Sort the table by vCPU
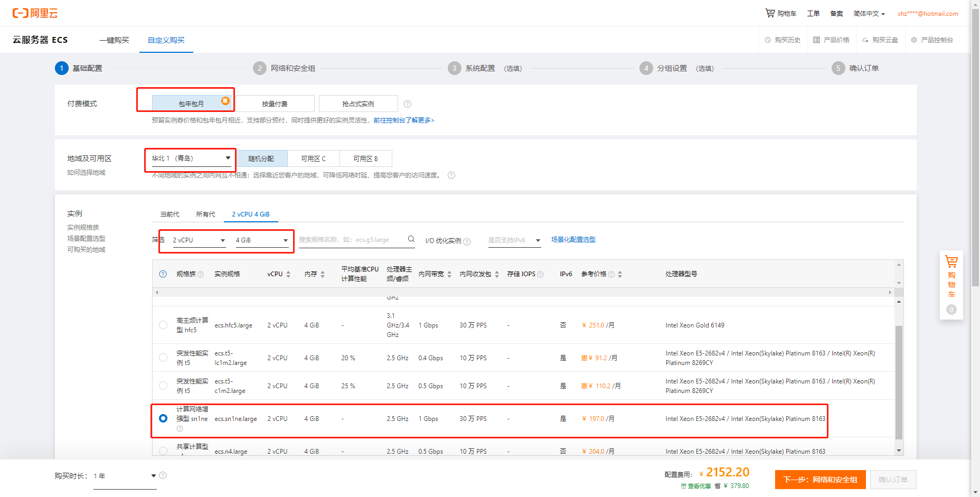Screen dimensions: 980x497 (288, 274)
